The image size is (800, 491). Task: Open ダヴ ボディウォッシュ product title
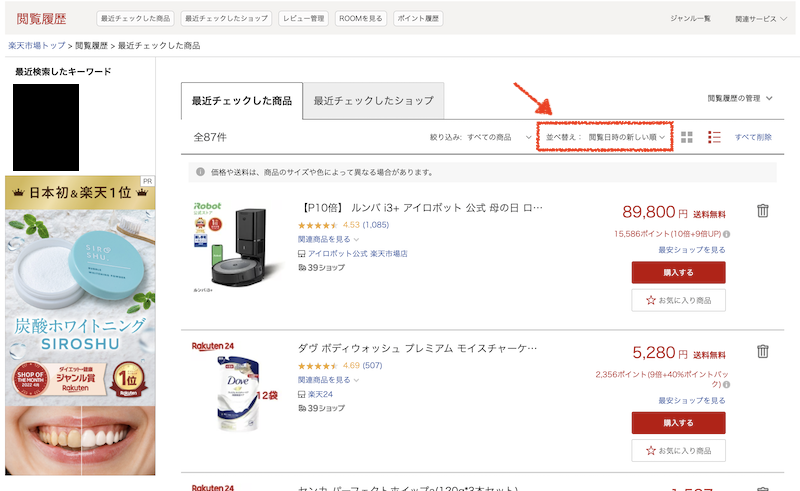point(417,348)
